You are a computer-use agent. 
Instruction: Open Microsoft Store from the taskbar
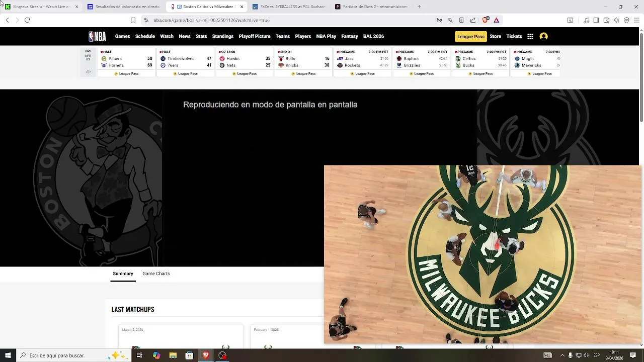[x=189, y=355]
